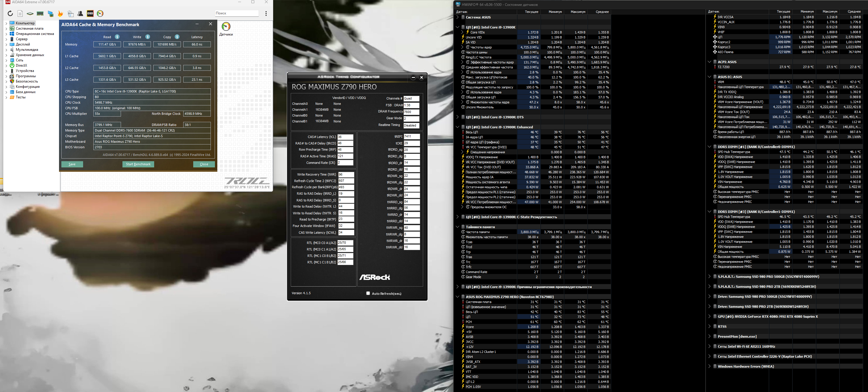Open the AIDA64 three-dot menu
The width and height of the screenshot is (868, 392).
click(x=266, y=14)
